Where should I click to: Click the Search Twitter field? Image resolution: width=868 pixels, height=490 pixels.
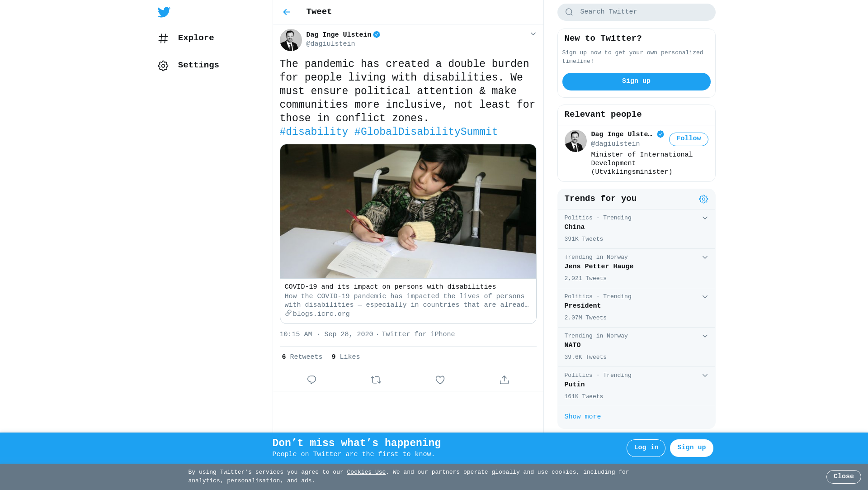tap(642, 12)
